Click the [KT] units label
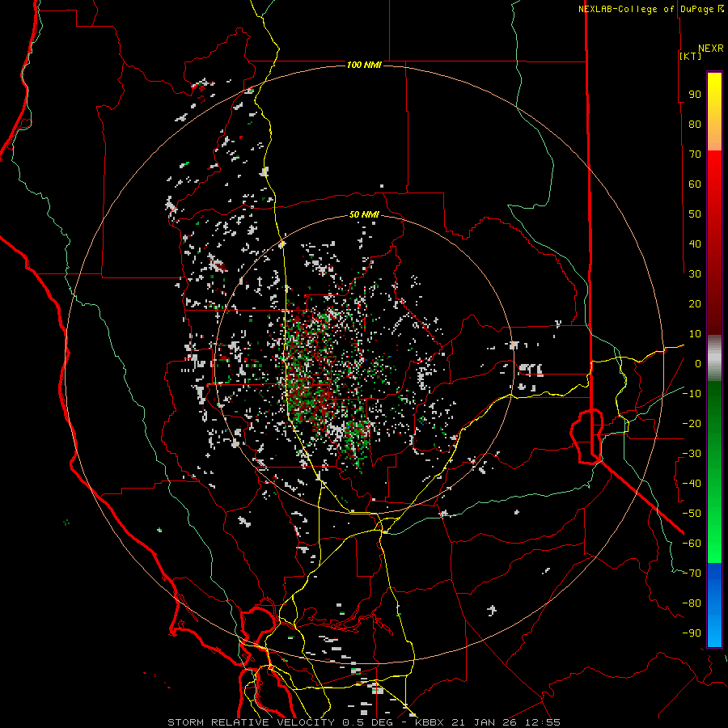The image size is (728, 728). point(691,56)
